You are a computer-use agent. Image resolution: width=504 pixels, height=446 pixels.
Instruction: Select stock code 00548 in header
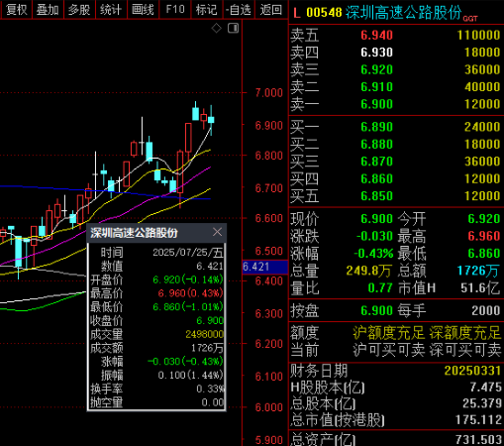324,13
